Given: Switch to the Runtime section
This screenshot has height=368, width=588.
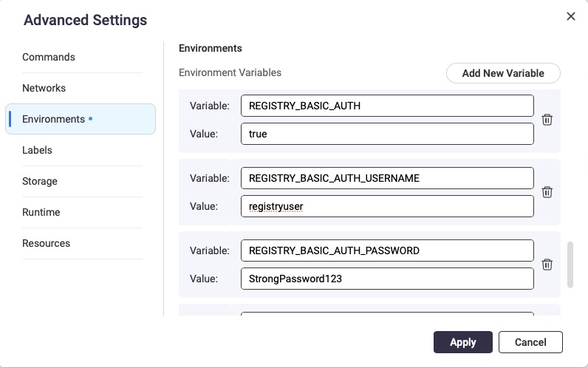Looking at the screenshot, I should click(x=41, y=212).
